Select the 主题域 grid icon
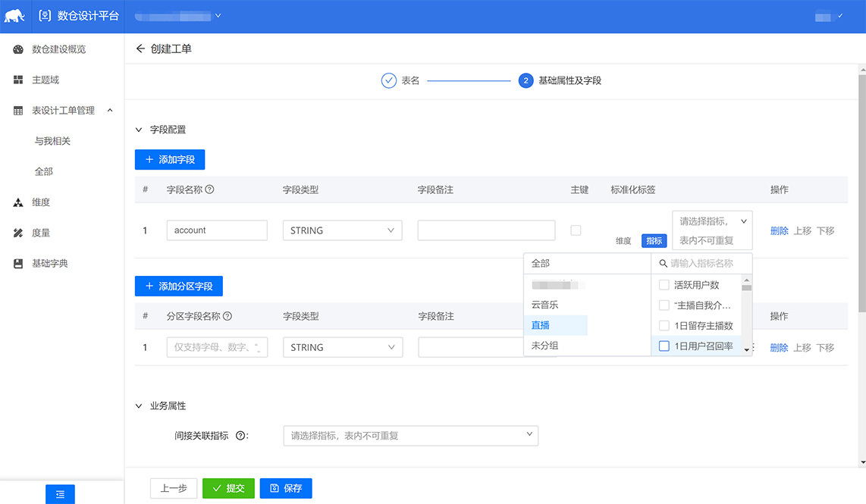 pyautogui.click(x=18, y=80)
